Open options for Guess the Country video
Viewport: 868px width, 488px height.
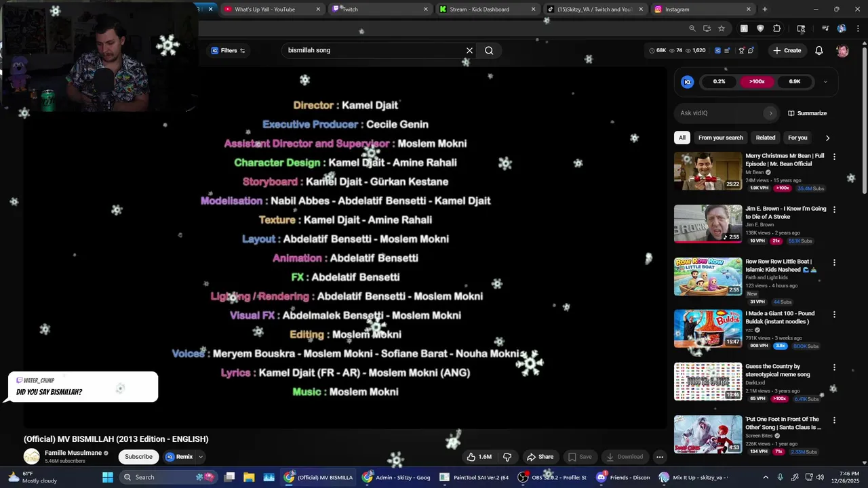pyautogui.click(x=834, y=367)
